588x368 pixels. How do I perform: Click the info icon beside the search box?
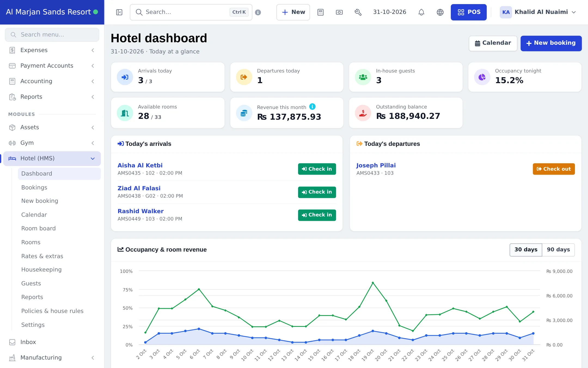click(x=258, y=12)
